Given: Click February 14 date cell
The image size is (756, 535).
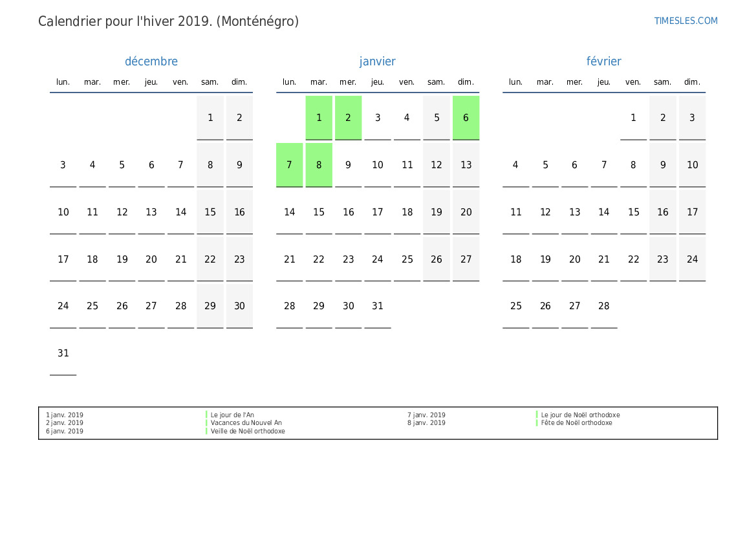Looking at the screenshot, I should coord(603,212).
